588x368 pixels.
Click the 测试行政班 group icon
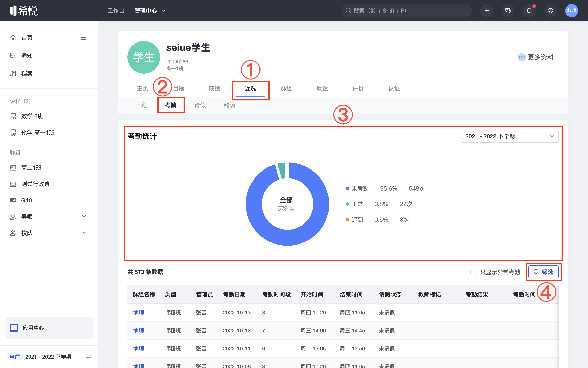click(13, 184)
